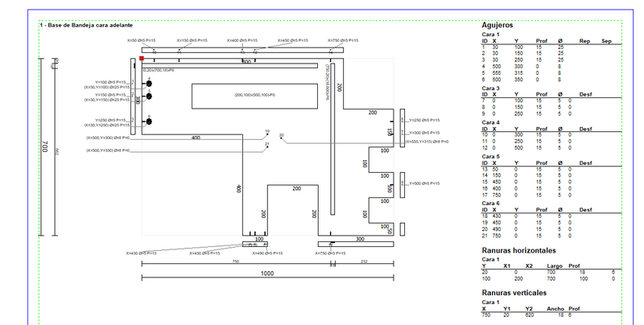Click the 'Ranuras verticales' heading
This screenshot has height=325, width=644.
514,293
